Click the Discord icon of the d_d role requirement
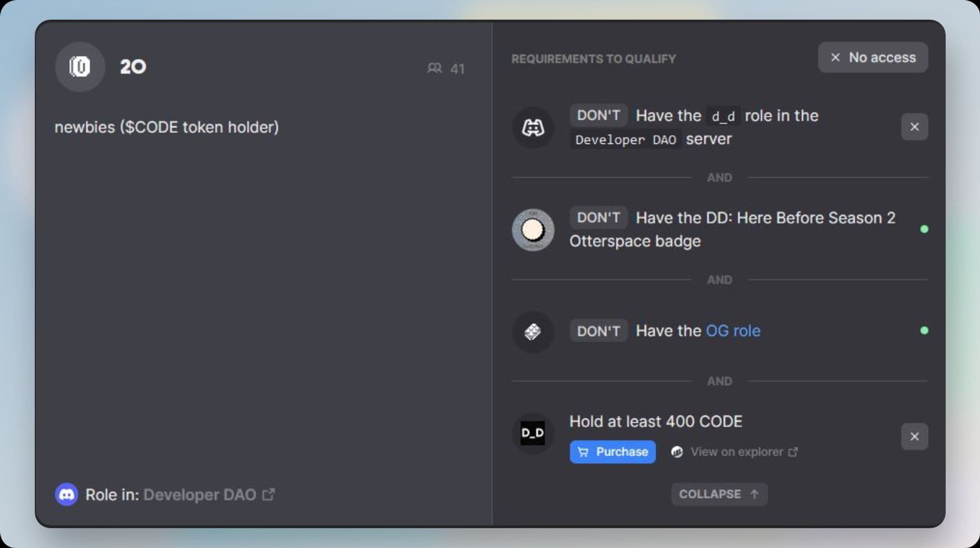The width and height of the screenshot is (980, 548). tap(533, 128)
